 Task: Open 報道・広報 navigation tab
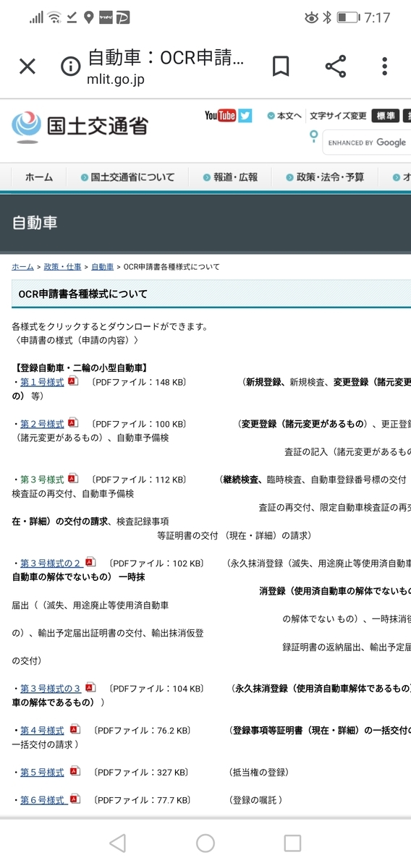tap(230, 177)
